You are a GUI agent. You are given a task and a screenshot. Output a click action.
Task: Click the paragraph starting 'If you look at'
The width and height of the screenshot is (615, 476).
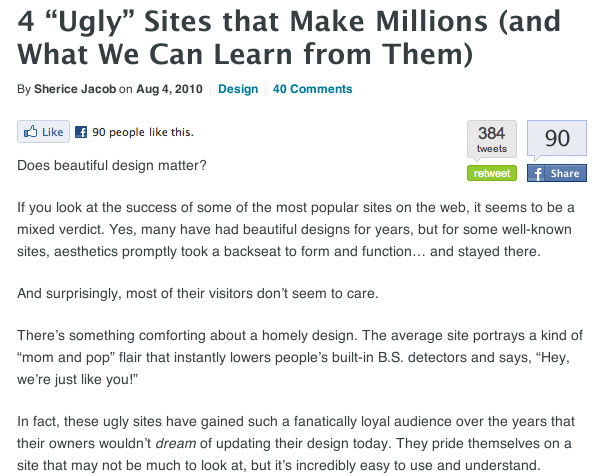coord(296,229)
